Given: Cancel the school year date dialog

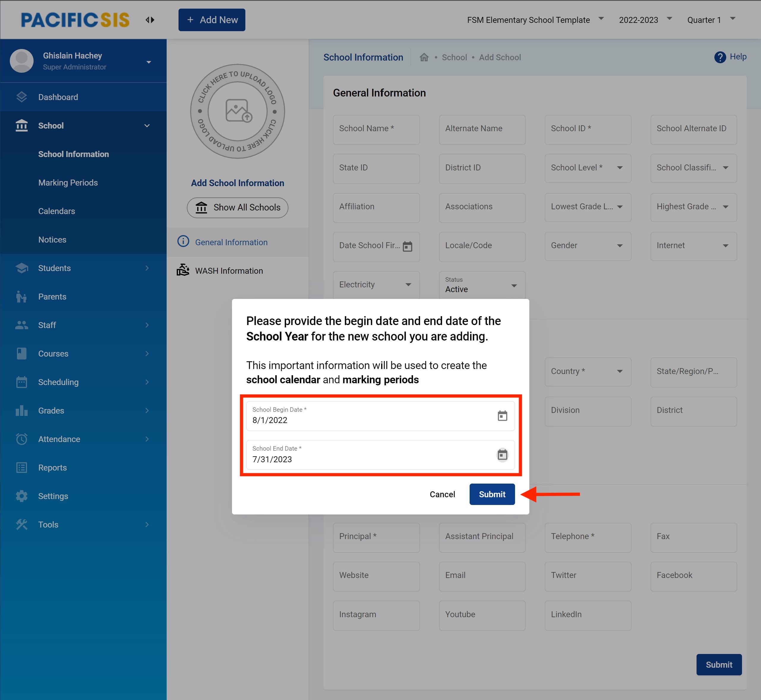Looking at the screenshot, I should (x=442, y=494).
